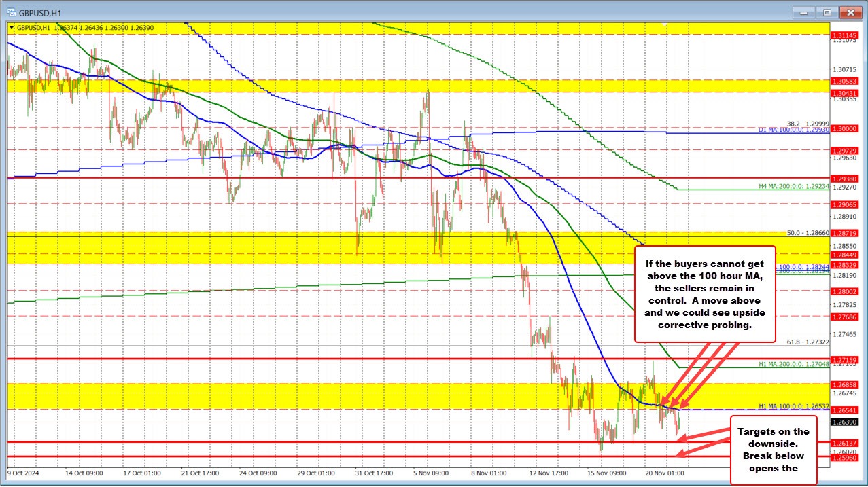The height and width of the screenshot is (487, 868).
Task: Click the 9 Oct 2024 date label
Action: tap(24, 472)
